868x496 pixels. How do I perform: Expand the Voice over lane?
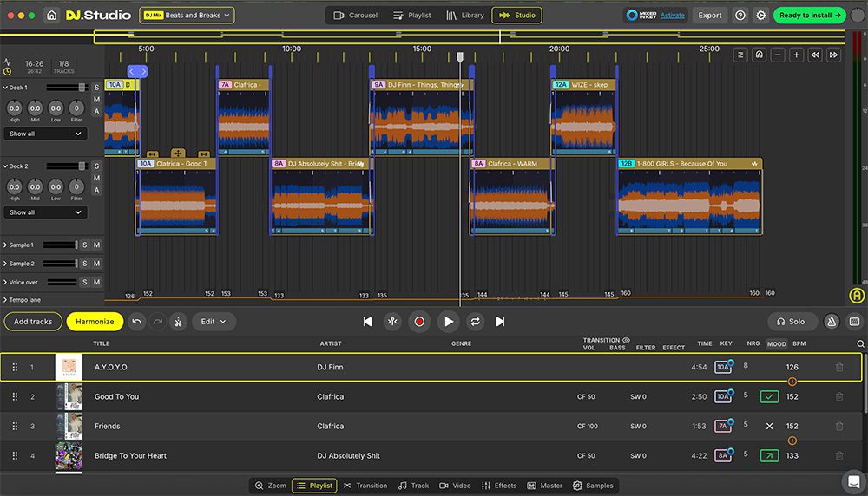[5, 282]
